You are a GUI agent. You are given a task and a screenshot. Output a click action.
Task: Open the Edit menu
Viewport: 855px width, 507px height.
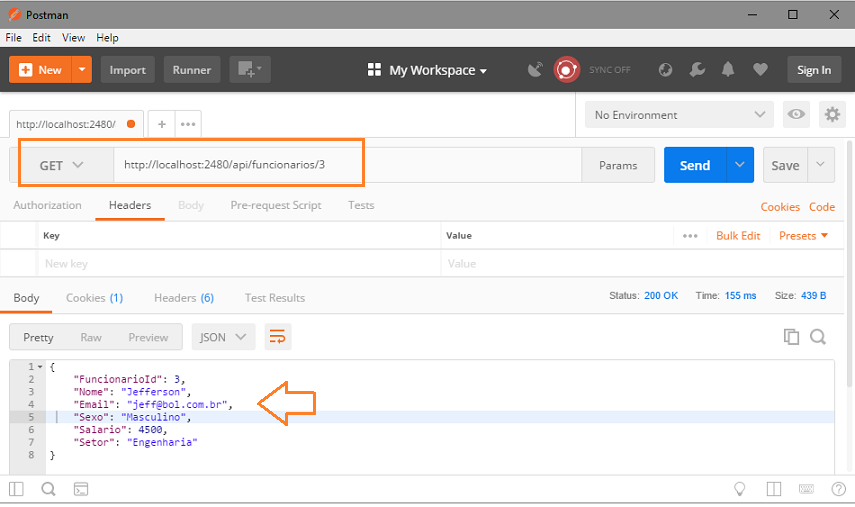(41, 38)
